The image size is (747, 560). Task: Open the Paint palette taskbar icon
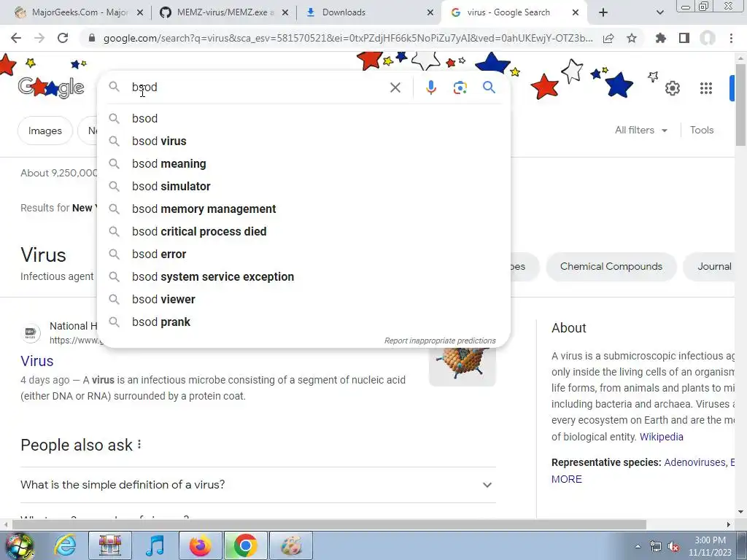(291, 545)
